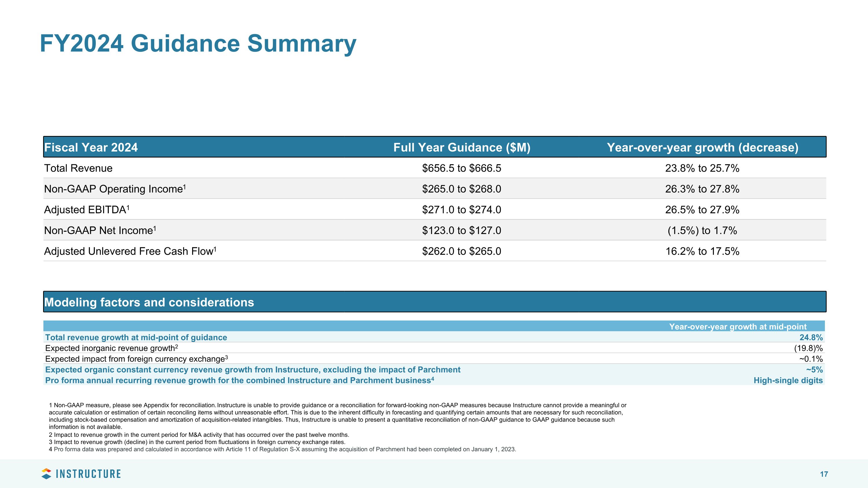Click the 16.2% to 17.5% growth value
Viewport: 868px width, 488px height.
tap(702, 251)
